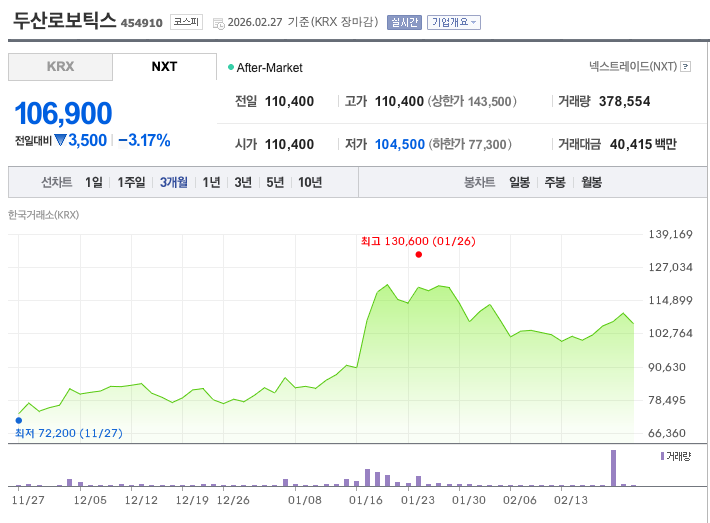Image resolution: width=710 pixels, height=523 pixels.
Task: Click the 상한가 143,500 text
Action: pyautogui.click(x=472, y=101)
